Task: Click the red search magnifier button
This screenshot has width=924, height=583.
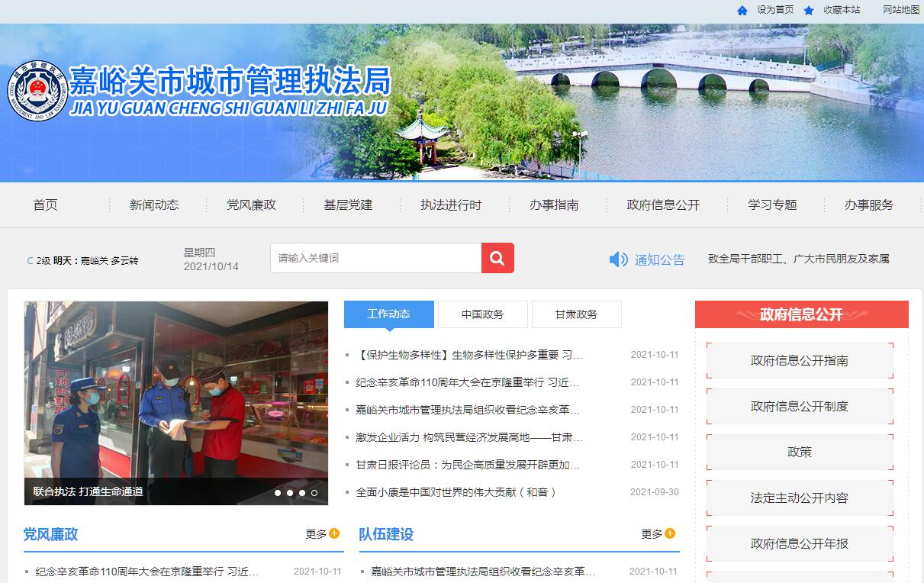Action: (497, 258)
